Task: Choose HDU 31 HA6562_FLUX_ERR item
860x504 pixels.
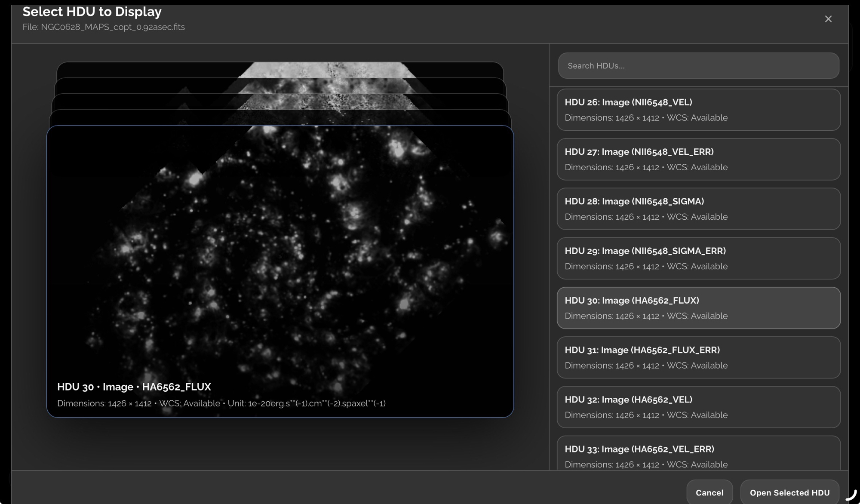Action: click(698, 357)
